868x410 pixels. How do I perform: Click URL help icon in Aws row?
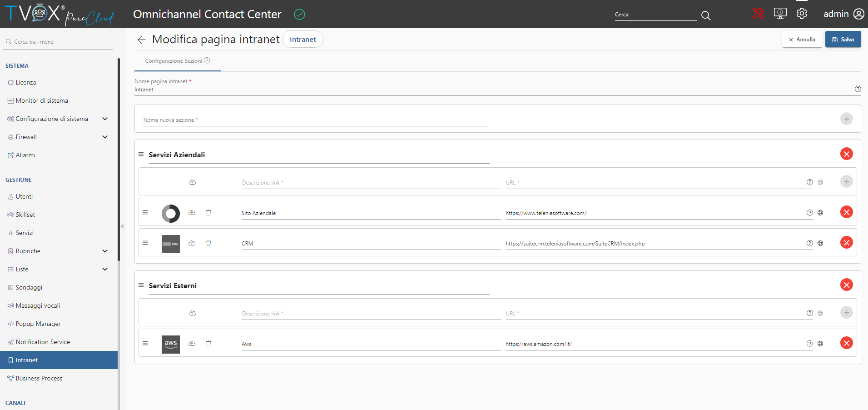(809, 344)
